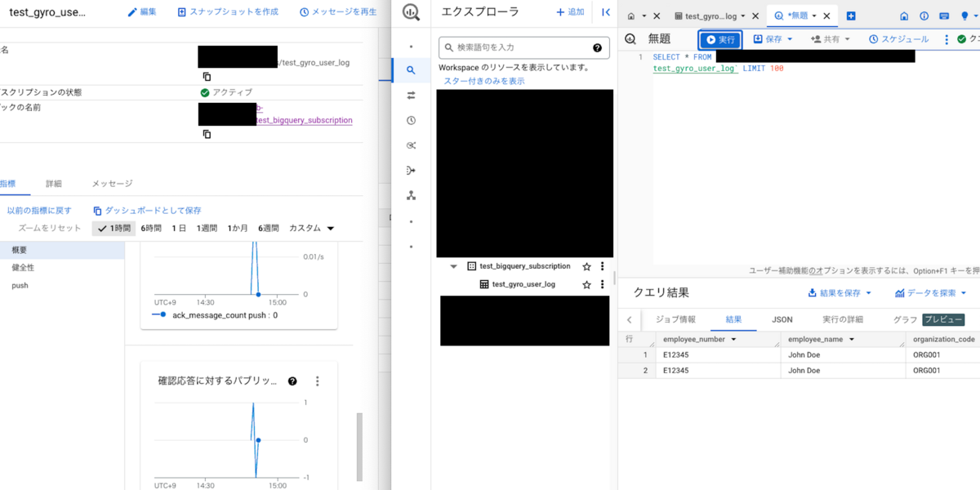The width and height of the screenshot is (980, 490).
Task: Open データを探索 explore data dropdown
Action: [x=931, y=292]
